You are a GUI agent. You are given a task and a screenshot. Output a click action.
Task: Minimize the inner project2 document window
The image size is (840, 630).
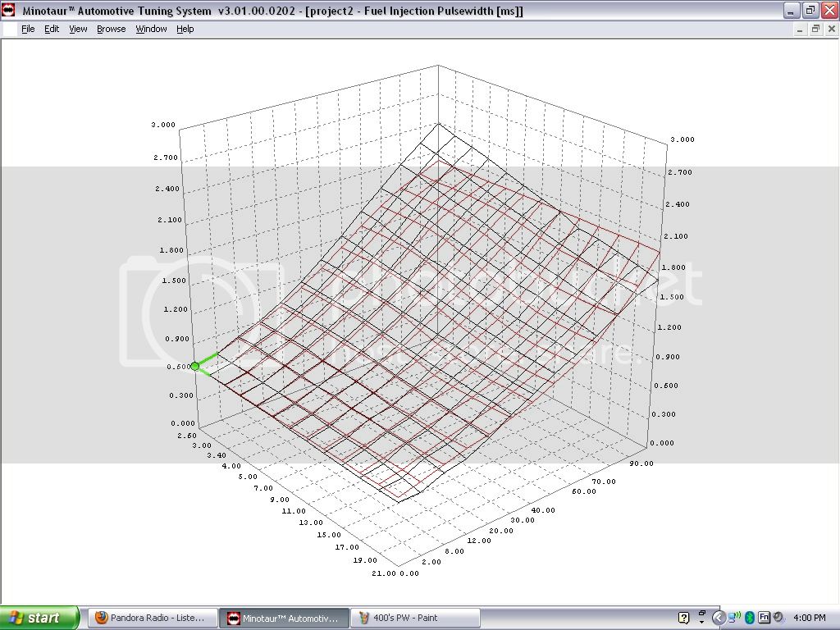click(x=800, y=29)
